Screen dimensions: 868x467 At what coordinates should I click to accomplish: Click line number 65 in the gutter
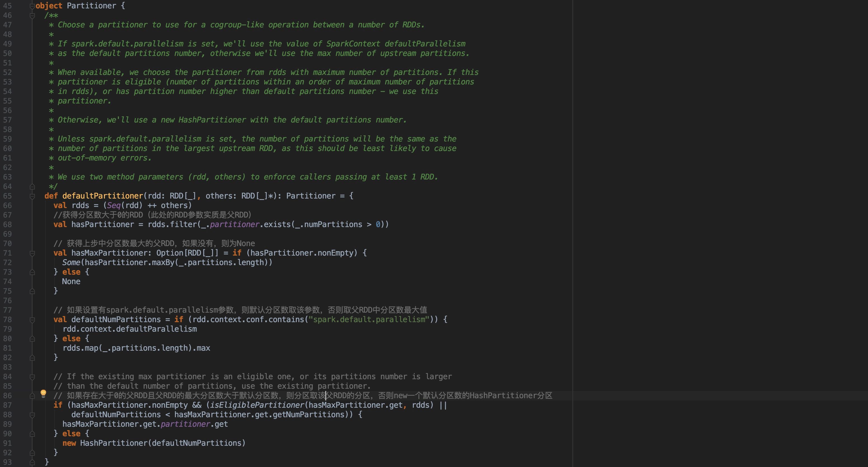(x=7, y=196)
